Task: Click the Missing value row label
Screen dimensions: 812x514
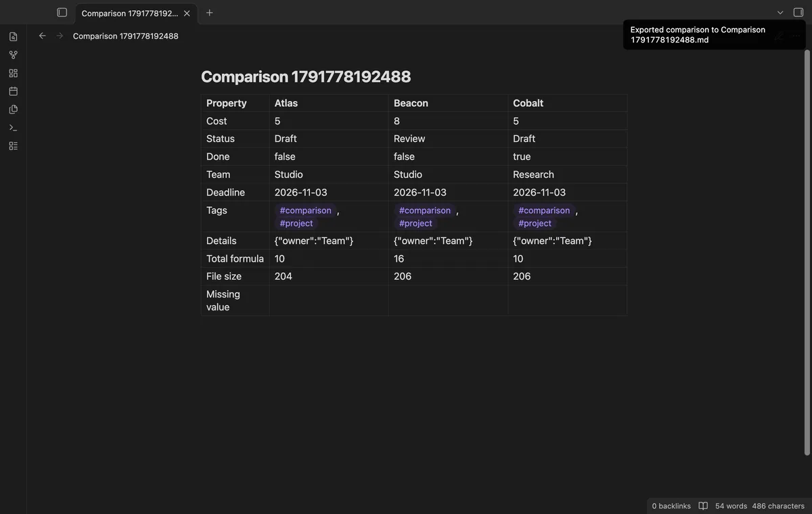Action: coord(223,300)
